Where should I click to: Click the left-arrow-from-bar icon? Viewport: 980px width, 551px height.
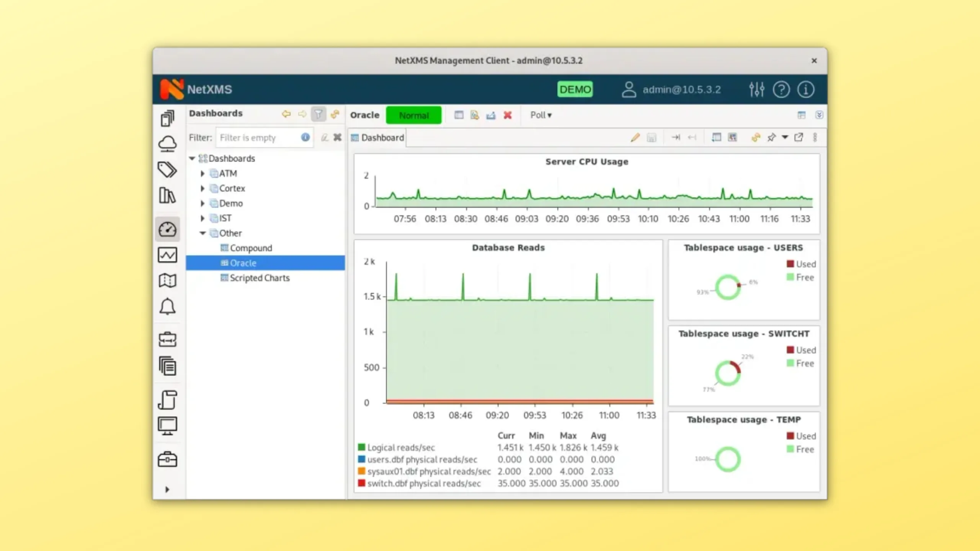pyautogui.click(x=692, y=137)
